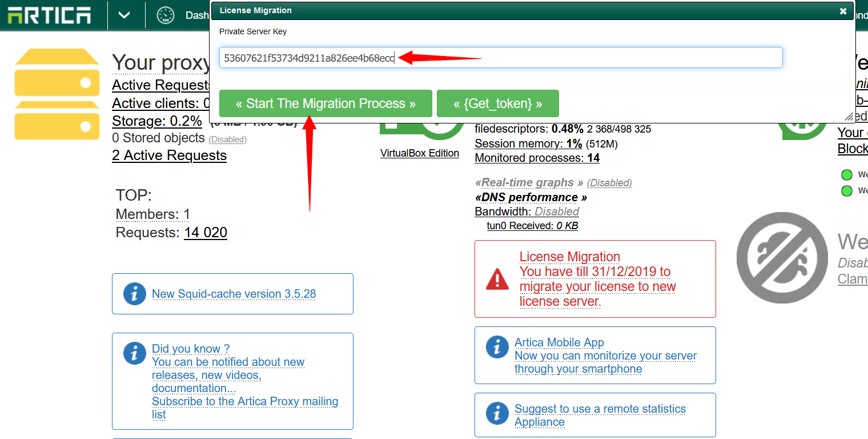The height and width of the screenshot is (439, 868).
Task: Click the second green status indicator dot
Action: tap(847, 190)
